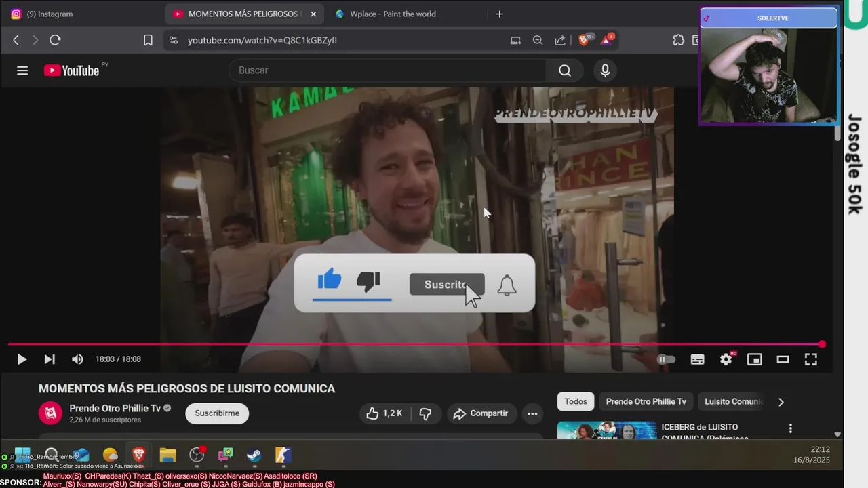Image resolution: width=868 pixels, height=488 pixels.
Task: Install app via address bar icon
Action: tap(515, 40)
